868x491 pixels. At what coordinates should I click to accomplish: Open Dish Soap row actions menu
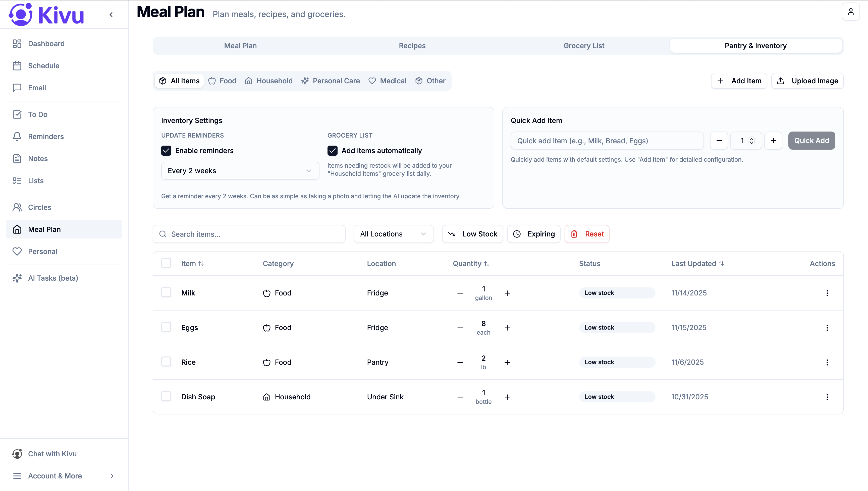pyautogui.click(x=827, y=397)
